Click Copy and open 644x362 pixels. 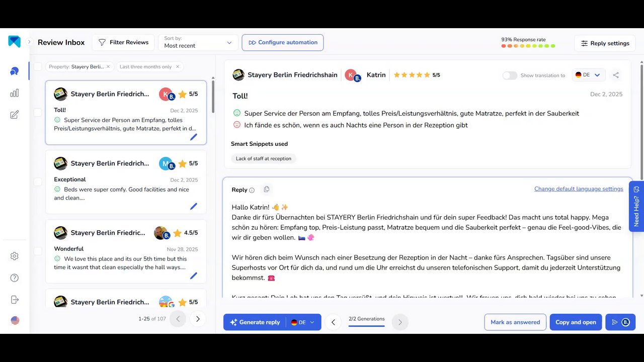click(576, 322)
